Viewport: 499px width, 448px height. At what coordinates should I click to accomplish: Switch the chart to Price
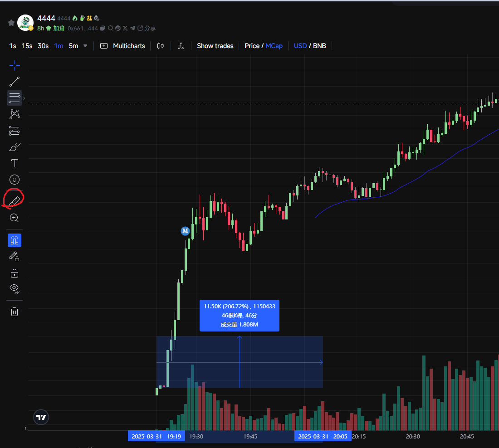pos(252,46)
